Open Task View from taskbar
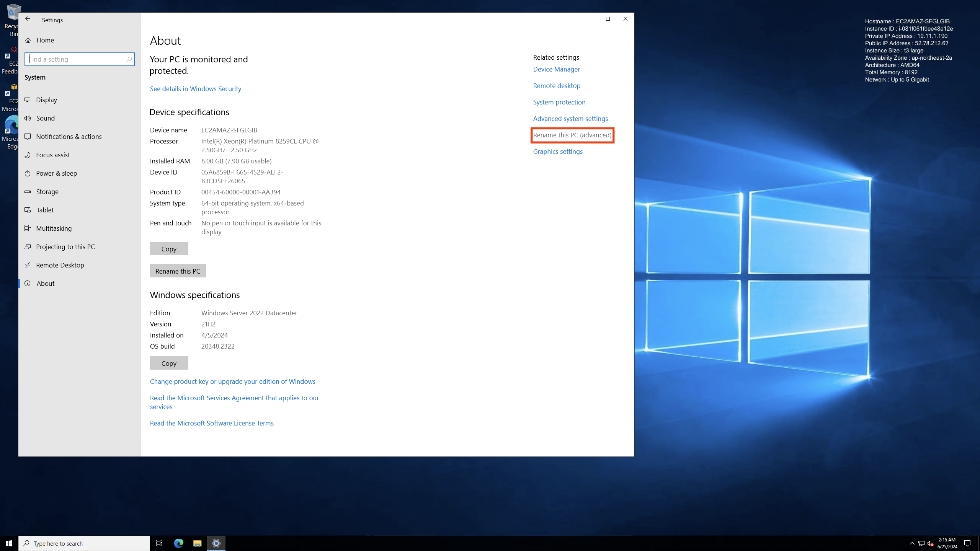The height and width of the screenshot is (551, 980). (159, 543)
